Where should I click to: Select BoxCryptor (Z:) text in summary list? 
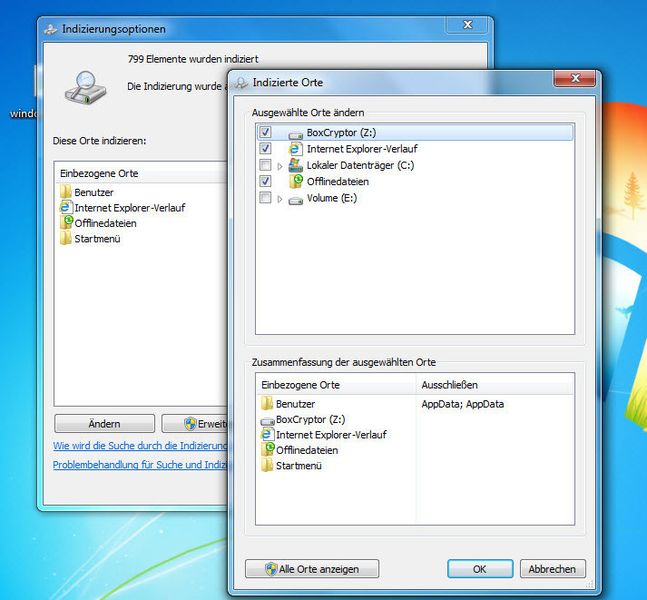coord(311,419)
